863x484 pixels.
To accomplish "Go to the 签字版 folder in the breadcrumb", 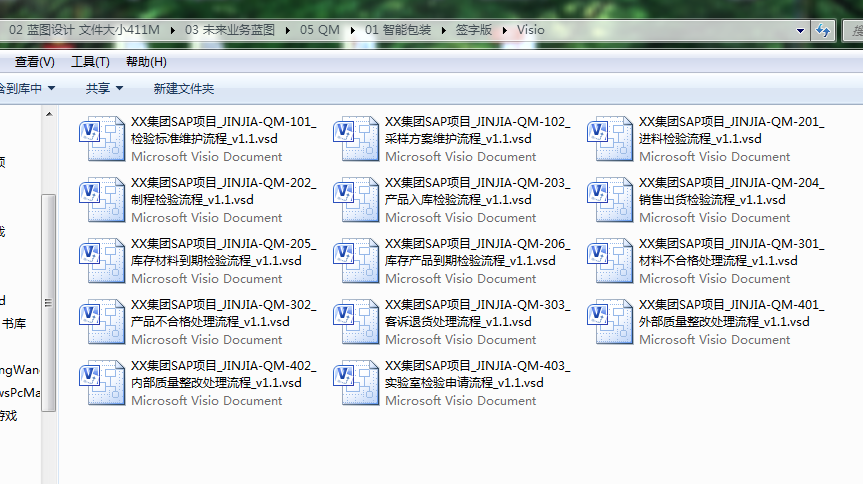I will click(x=474, y=30).
